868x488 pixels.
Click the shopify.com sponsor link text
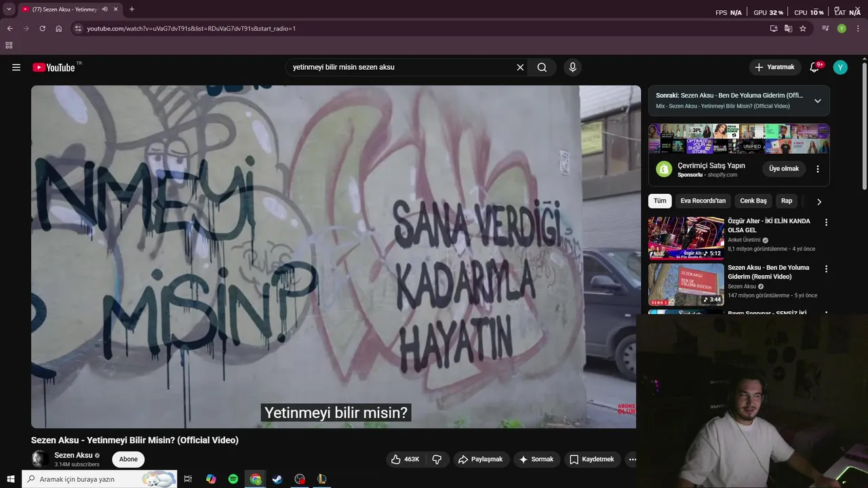point(722,175)
